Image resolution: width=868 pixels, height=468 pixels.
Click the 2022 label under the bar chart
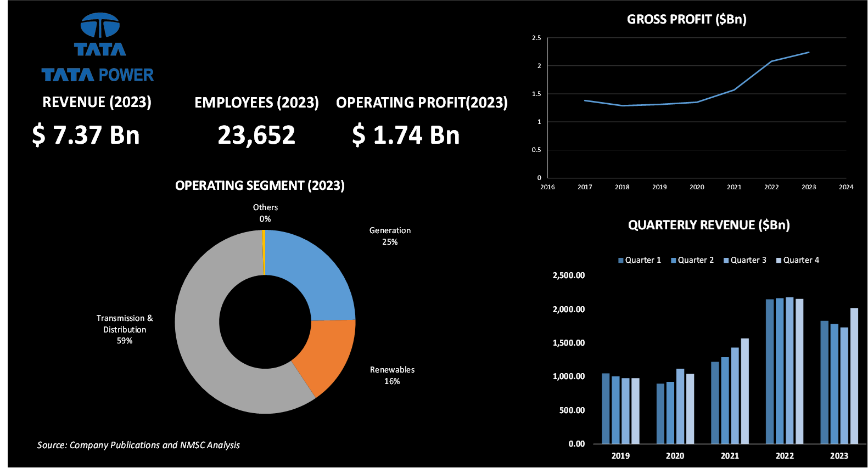785,456
